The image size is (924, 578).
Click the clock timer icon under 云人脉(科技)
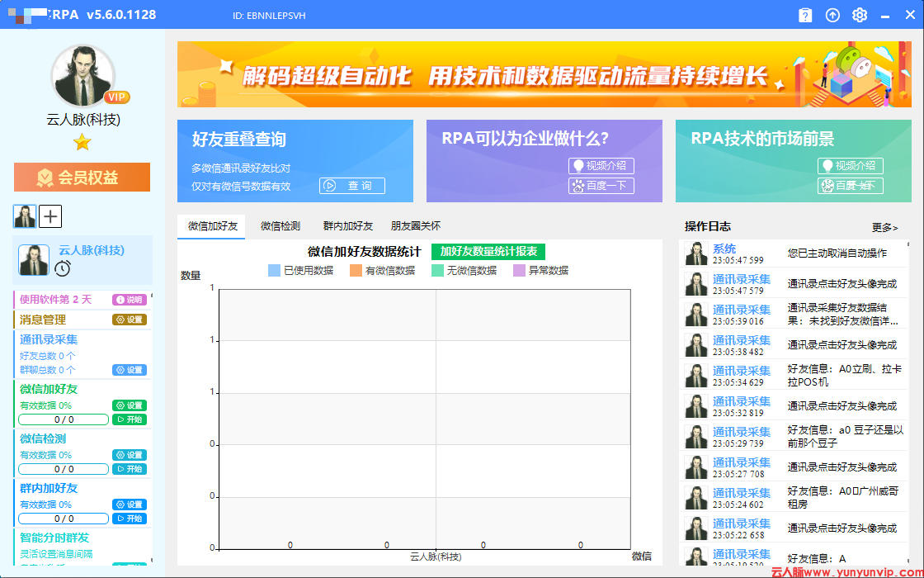point(63,269)
